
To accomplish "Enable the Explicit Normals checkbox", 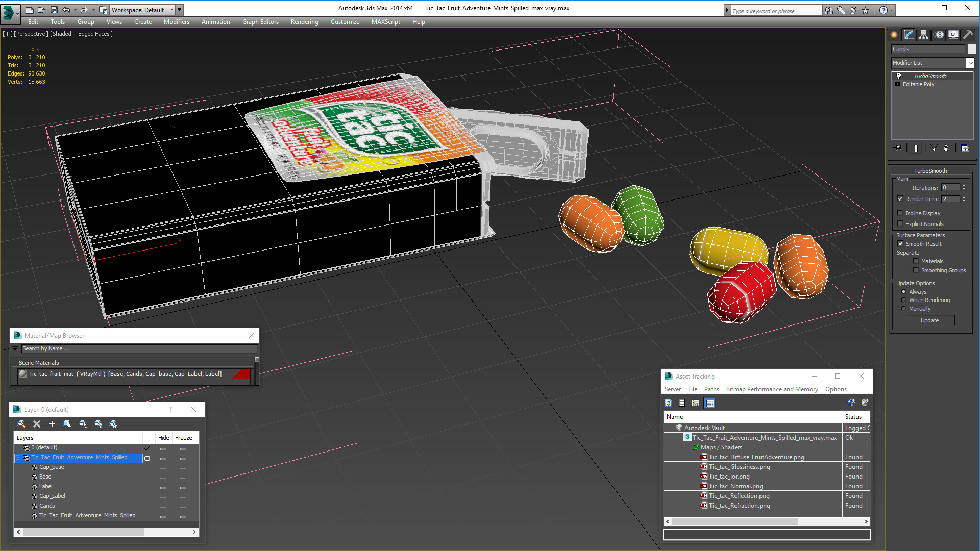I will click(x=900, y=224).
